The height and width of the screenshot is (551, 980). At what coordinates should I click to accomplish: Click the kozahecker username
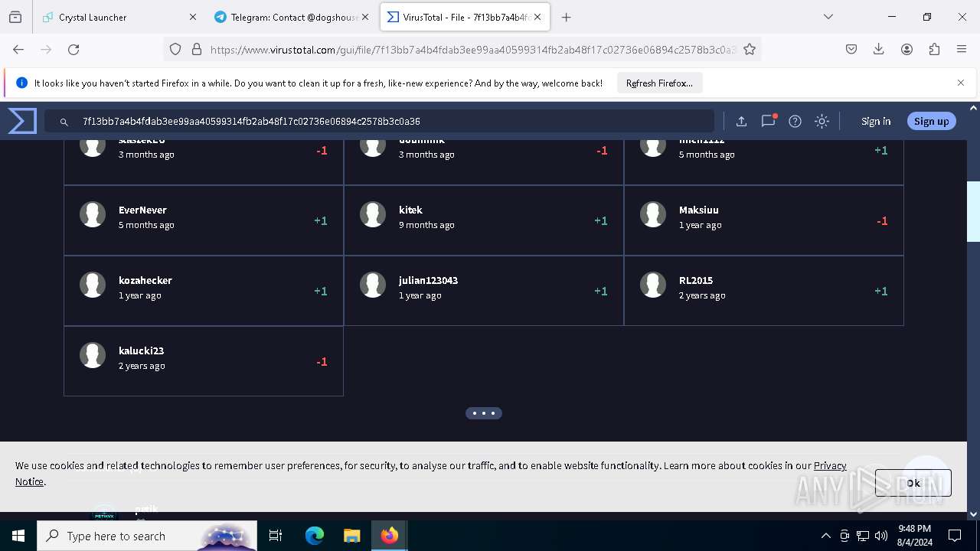(145, 280)
